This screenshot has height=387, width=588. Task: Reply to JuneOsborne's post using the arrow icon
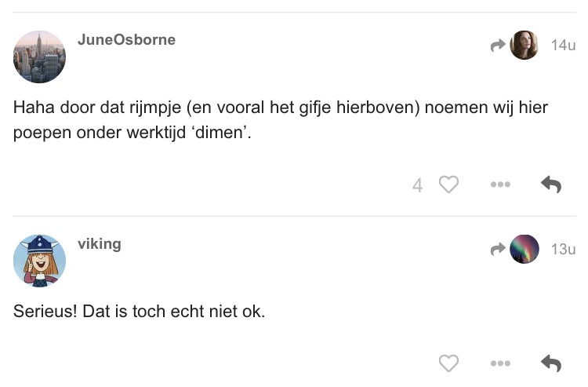click(551, 184)
